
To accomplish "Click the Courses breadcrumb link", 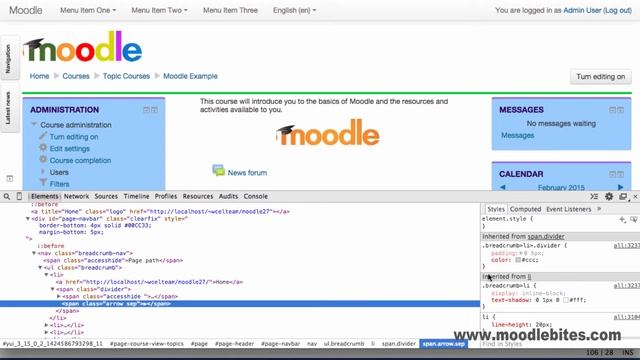I will (76, 76).
